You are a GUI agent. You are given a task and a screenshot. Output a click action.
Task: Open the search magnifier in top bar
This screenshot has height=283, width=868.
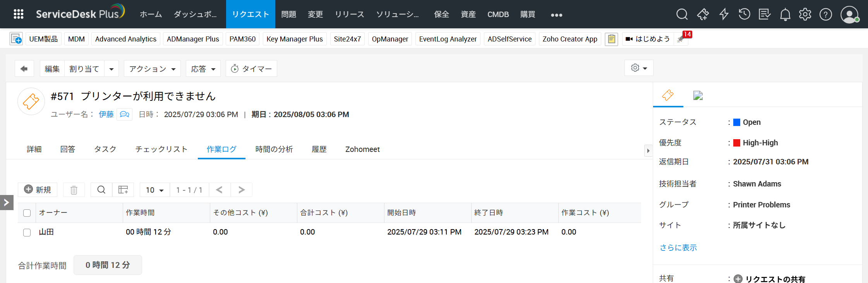pyautogui.click(x=682, y=15)
